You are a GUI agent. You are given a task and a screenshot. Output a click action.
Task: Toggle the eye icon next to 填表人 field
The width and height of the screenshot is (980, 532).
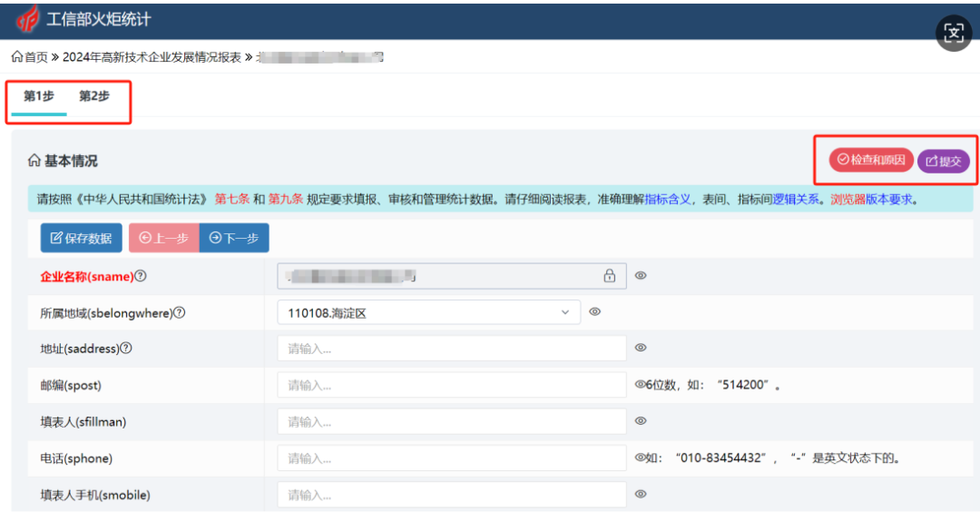[x=641, y=421]
